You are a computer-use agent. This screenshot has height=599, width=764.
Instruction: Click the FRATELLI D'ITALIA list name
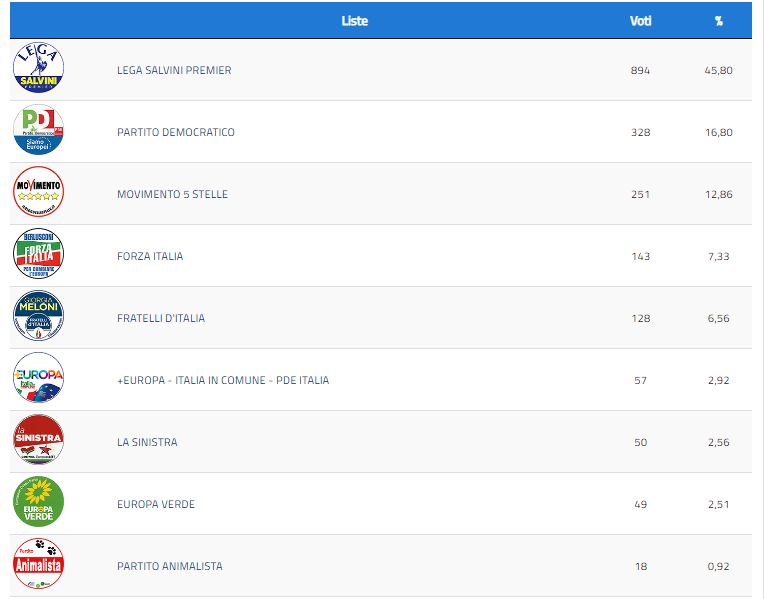point(161,318)
